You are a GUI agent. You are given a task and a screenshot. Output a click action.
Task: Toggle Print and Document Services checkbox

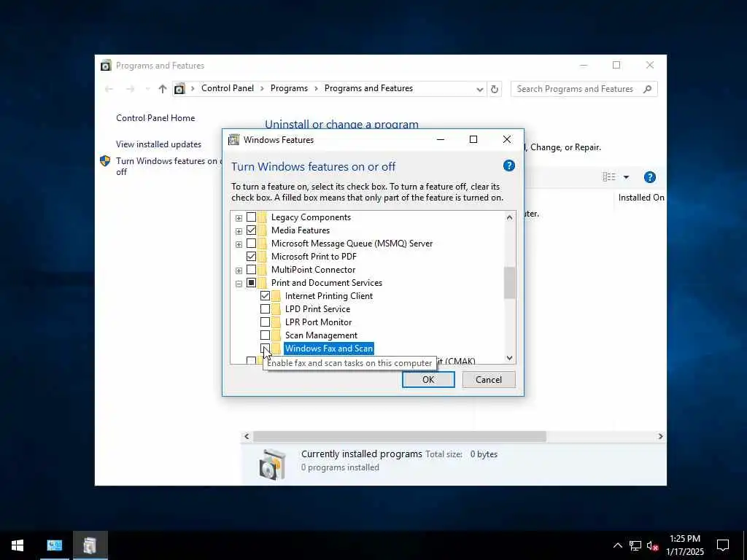coord(251,283)
